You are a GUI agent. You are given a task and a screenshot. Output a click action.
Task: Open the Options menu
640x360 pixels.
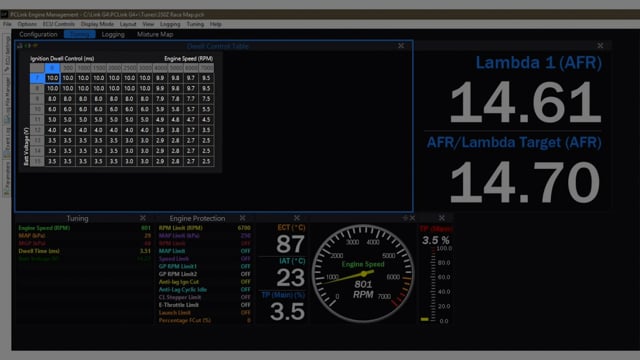click(x=27, y=24)
